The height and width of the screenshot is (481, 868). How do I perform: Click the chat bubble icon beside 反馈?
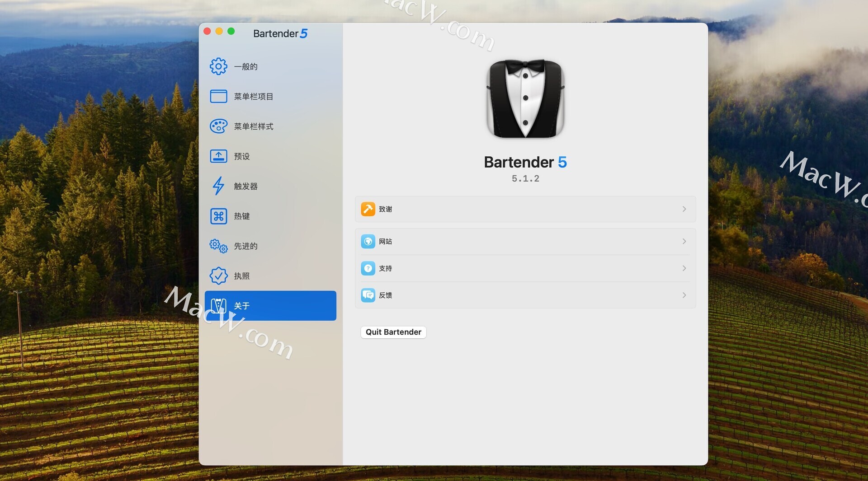click(368, 295)
